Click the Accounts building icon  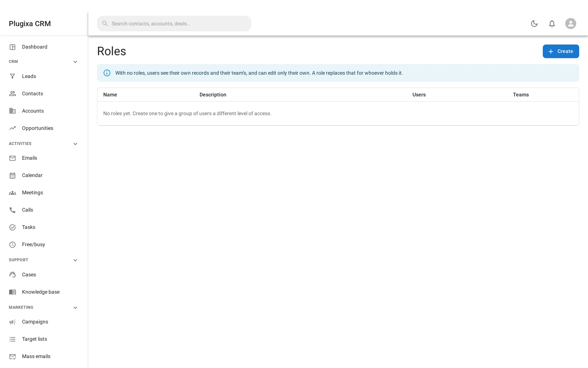(12, 111)
